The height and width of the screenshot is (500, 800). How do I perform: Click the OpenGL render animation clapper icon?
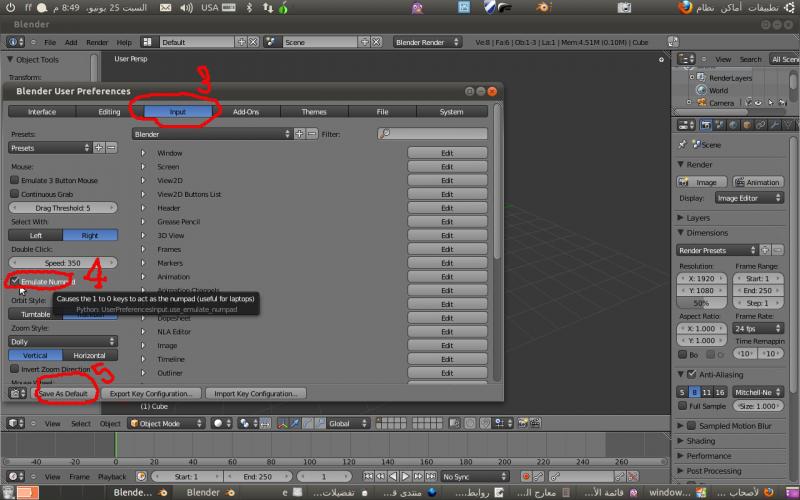click(x=535, y=423)
